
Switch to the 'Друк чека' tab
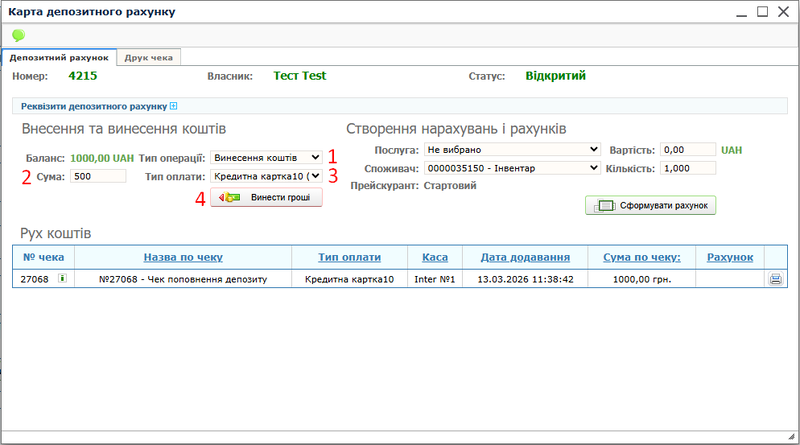coord(150,57)
